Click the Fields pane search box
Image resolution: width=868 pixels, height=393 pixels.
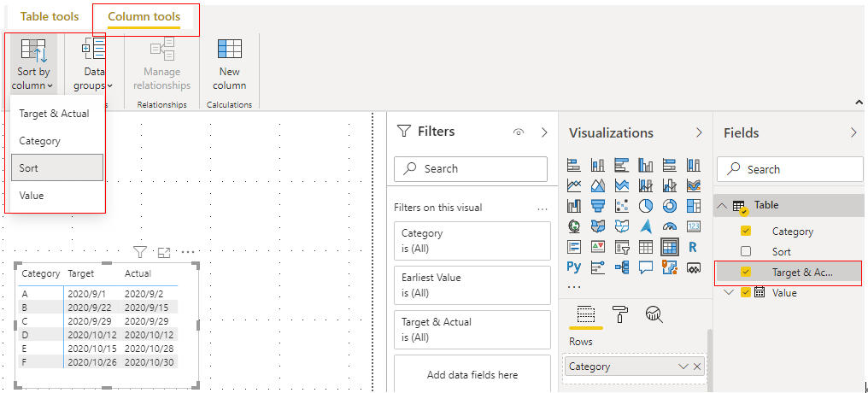[x=790, y=169]
